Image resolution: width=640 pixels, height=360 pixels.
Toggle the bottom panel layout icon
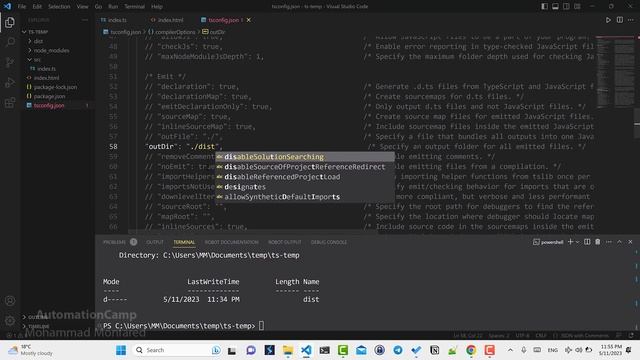(x=556, y=7)
